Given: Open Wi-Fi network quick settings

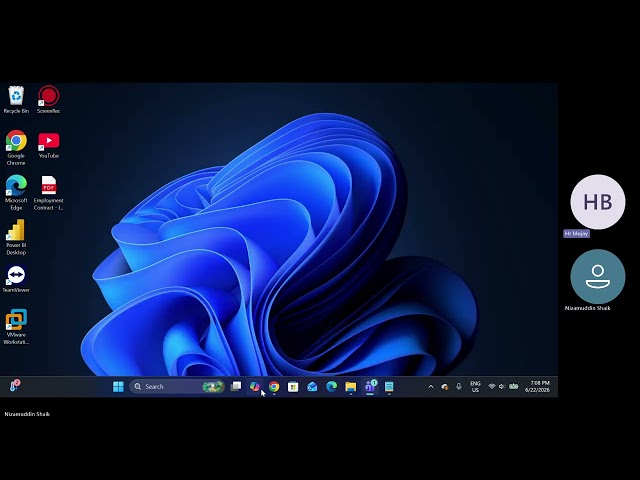Looking at the screenshot, I should tap(492, 387).
